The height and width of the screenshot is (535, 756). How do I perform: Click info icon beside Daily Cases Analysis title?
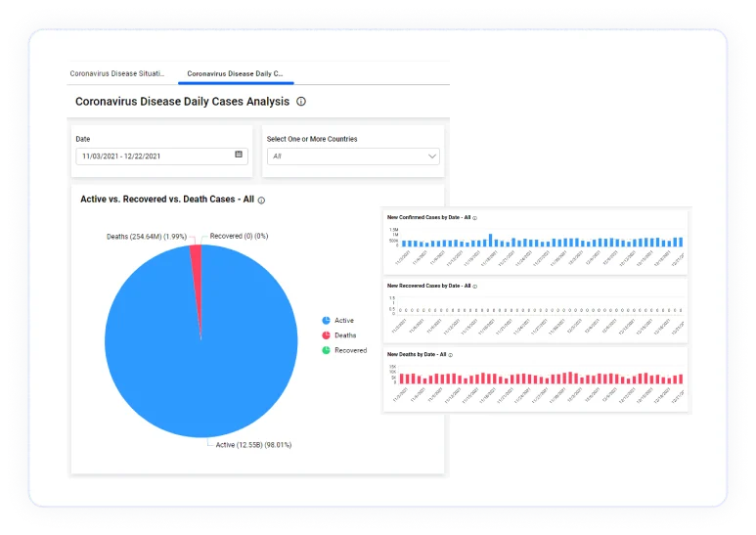click(x=301, y=102)
